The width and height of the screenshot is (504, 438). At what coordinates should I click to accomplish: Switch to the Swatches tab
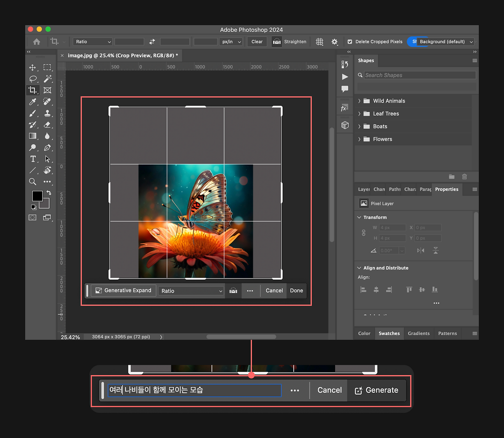tap(389, 333)
